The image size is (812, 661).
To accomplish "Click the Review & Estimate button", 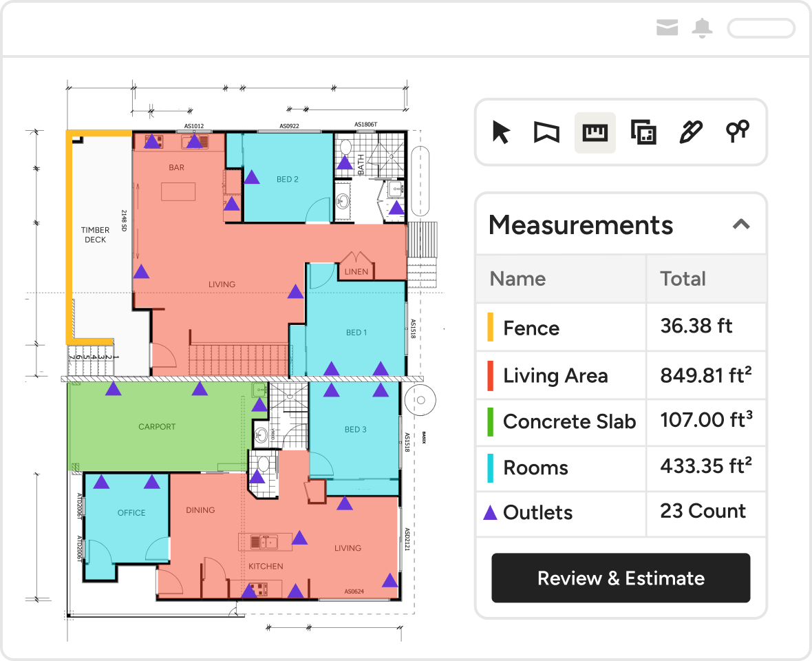I will pyautogui.click(x=620, y=578).
